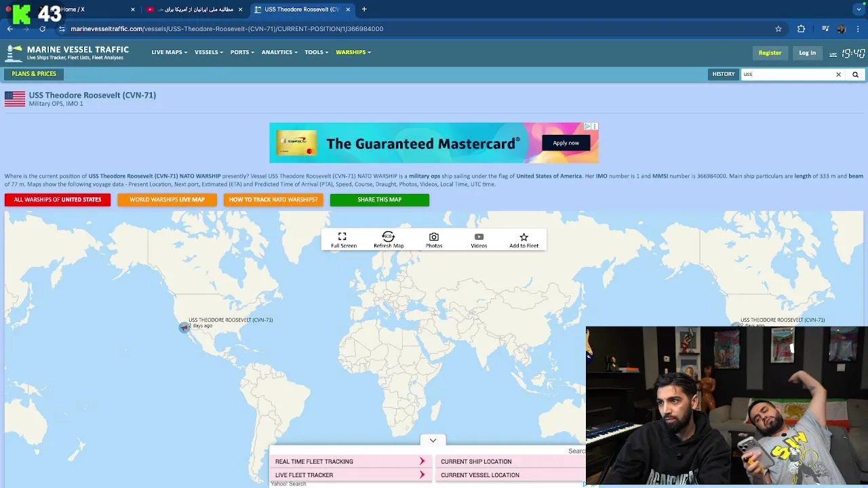Click the Marine Vessel Traffic lighthouse logo
Viewport: 868px width, 488px height.
click(x=14, y=53)
